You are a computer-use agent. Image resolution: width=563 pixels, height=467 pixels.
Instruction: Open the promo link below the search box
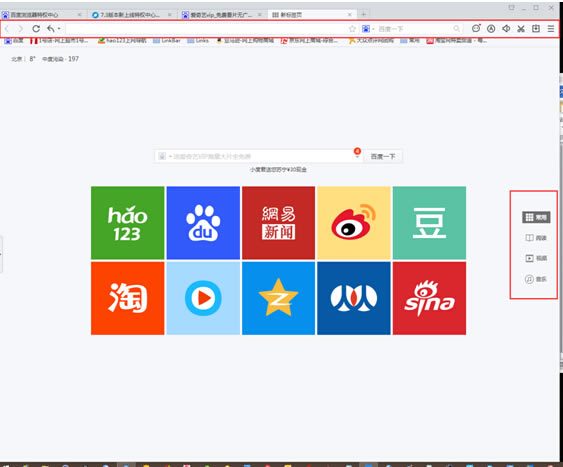278,169
